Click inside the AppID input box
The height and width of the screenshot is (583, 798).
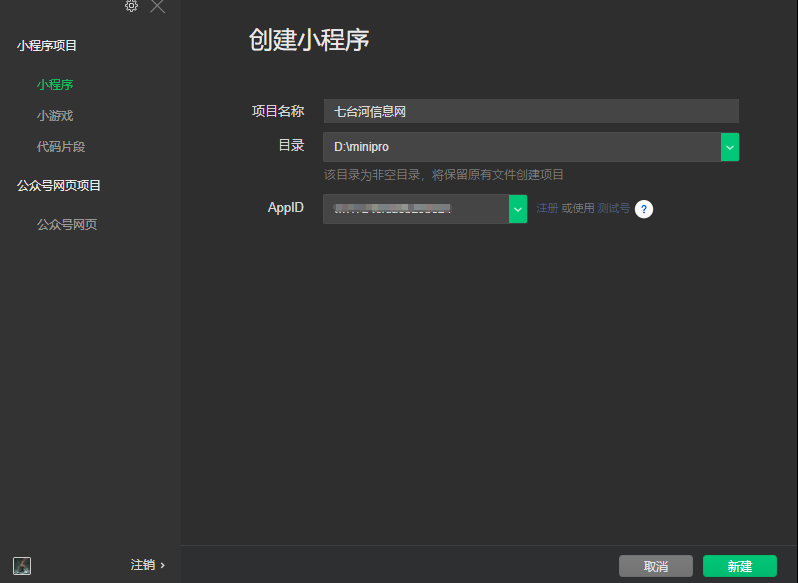click(x=415, y=209)
